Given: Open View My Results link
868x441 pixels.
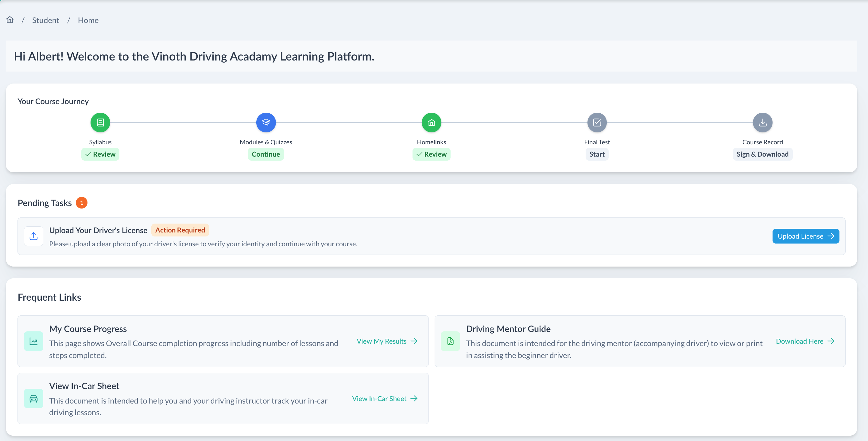Looking at the screenshot, I should [x=387, y=341].
